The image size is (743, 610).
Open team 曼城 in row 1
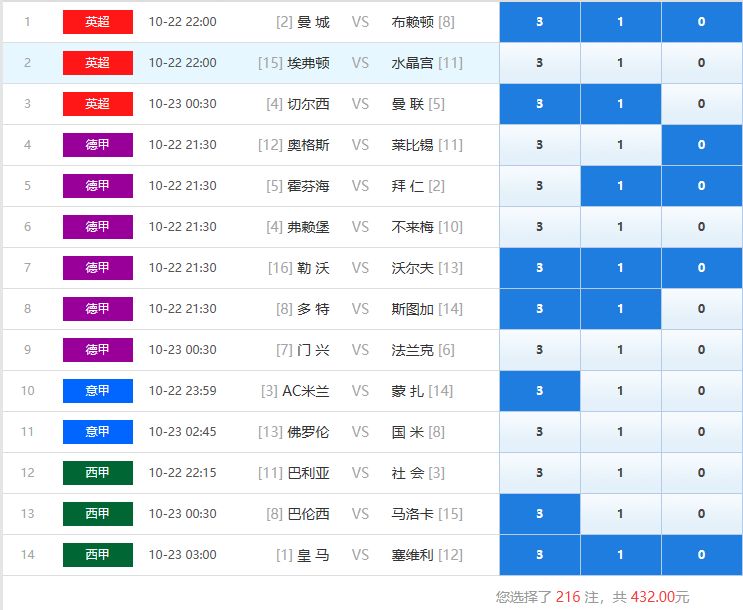coord(313,22)
